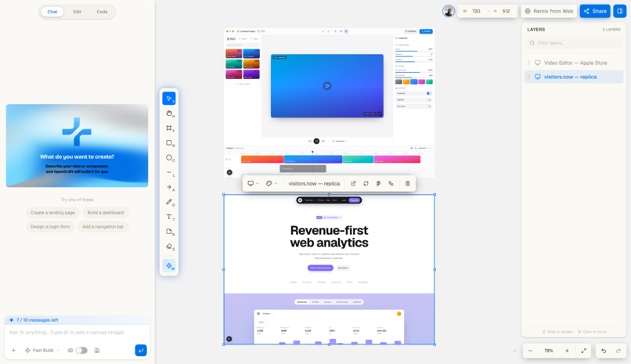Click the zoom percentage 79%
The width and height of the screenshot is (631, 364).
[549, 351]
